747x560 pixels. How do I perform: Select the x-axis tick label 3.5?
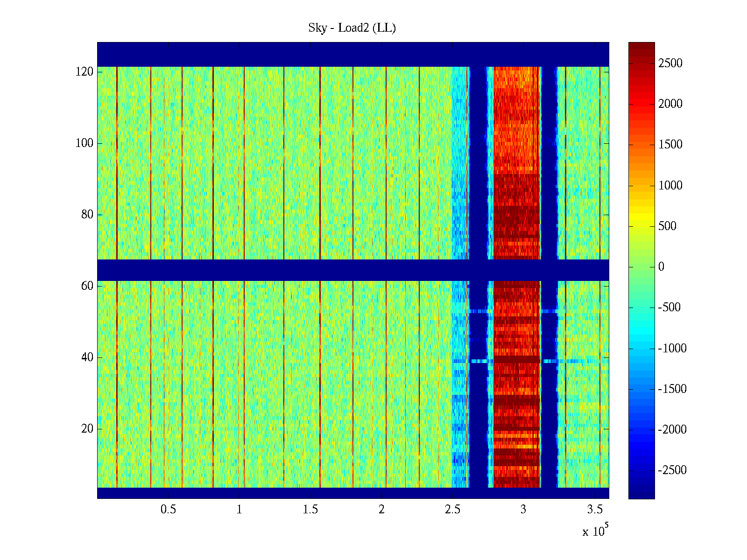coord(595,510)
